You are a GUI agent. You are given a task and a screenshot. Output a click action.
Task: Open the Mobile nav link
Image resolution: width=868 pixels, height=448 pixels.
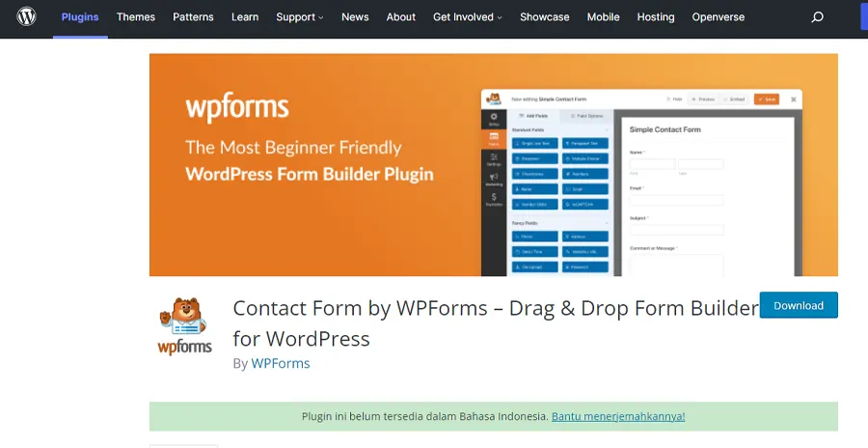(603, 17)
